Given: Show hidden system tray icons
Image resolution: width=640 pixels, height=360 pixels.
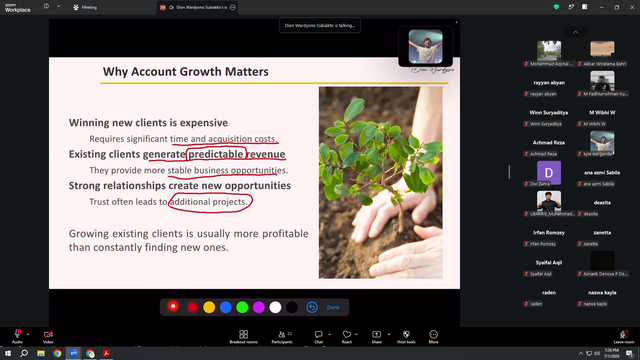Looking at the screenshot, I should (580, 353).
